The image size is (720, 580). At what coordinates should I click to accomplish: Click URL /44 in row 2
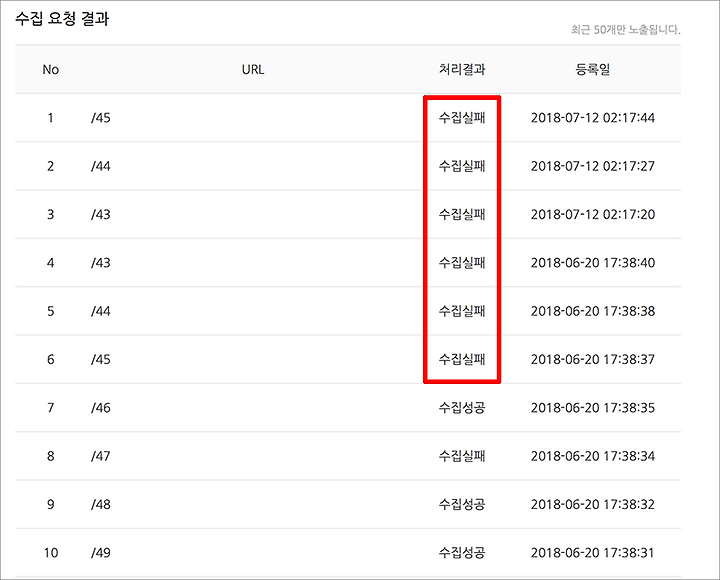pyautogui.click(x=101, y=166)
